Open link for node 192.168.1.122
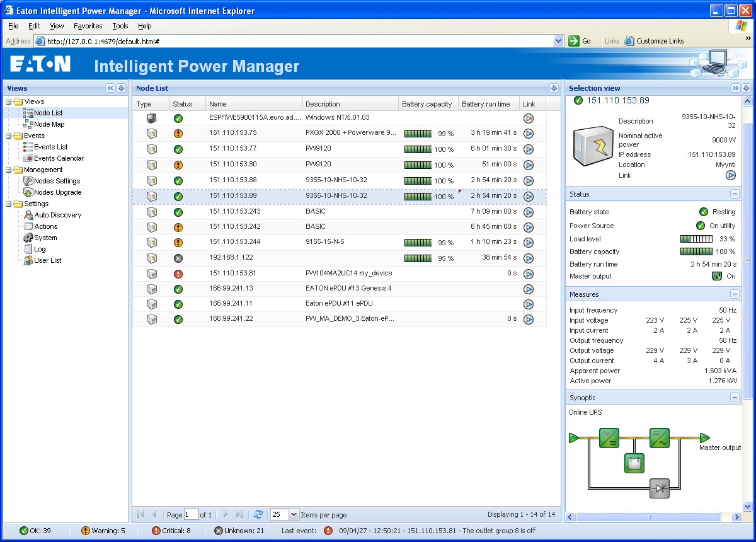756x542 pixels. point(529,258)
